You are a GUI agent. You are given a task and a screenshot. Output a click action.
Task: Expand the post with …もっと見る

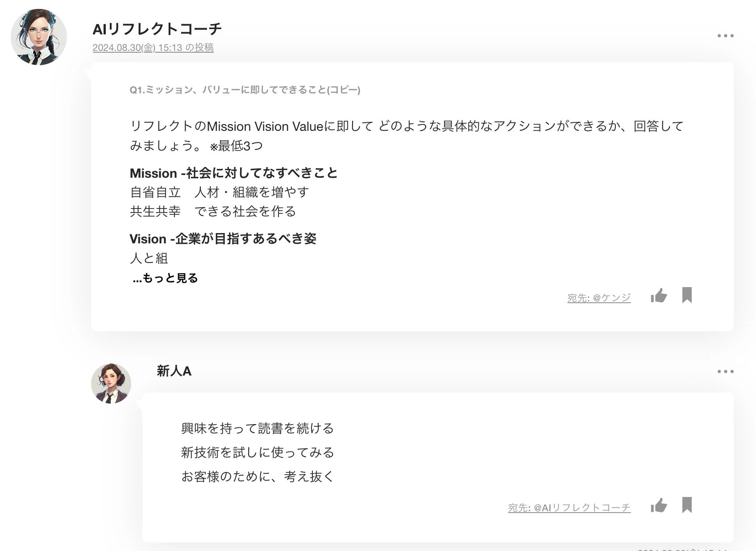point(165,278)
